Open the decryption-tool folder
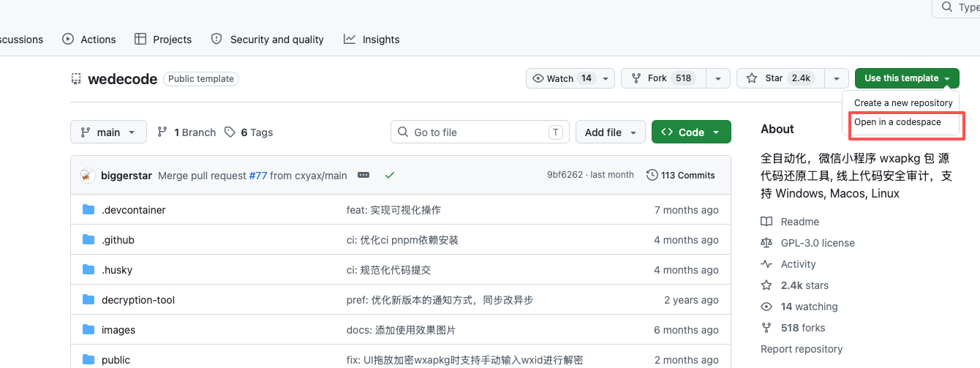Image resolution: width=980 pixels, height=368 pixels. point(138,300)
